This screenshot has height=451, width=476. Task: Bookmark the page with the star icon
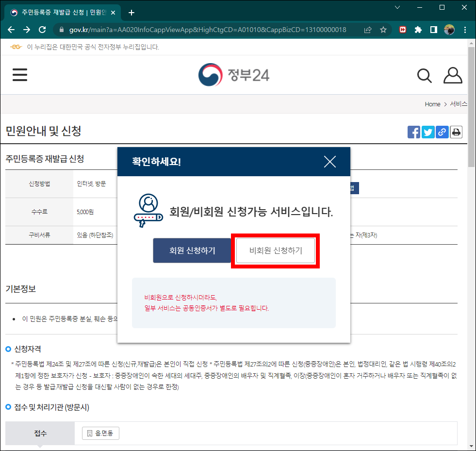(383, 29)
